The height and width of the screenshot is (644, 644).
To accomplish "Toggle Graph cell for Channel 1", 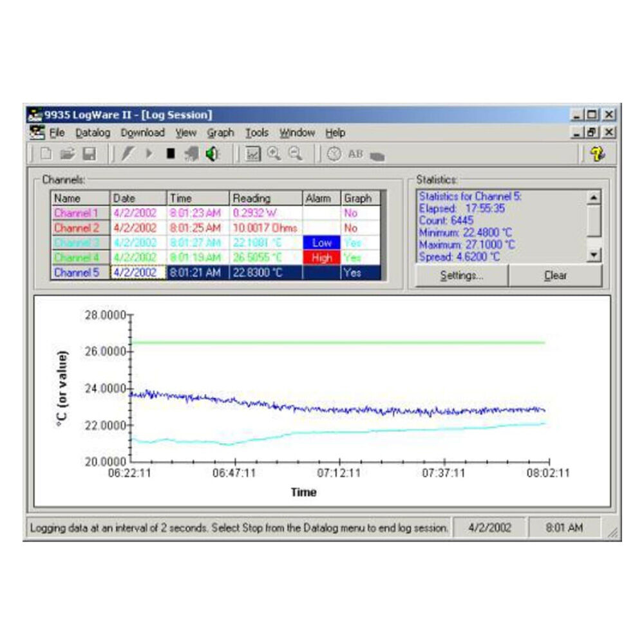I will (x=360, y=213).
